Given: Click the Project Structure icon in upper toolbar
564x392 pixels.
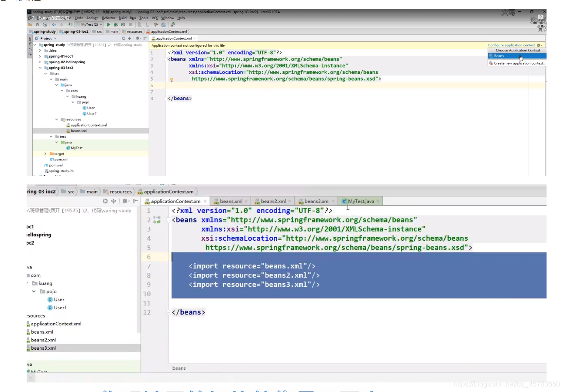Looking at the screenshot, I should pos(164,24).
